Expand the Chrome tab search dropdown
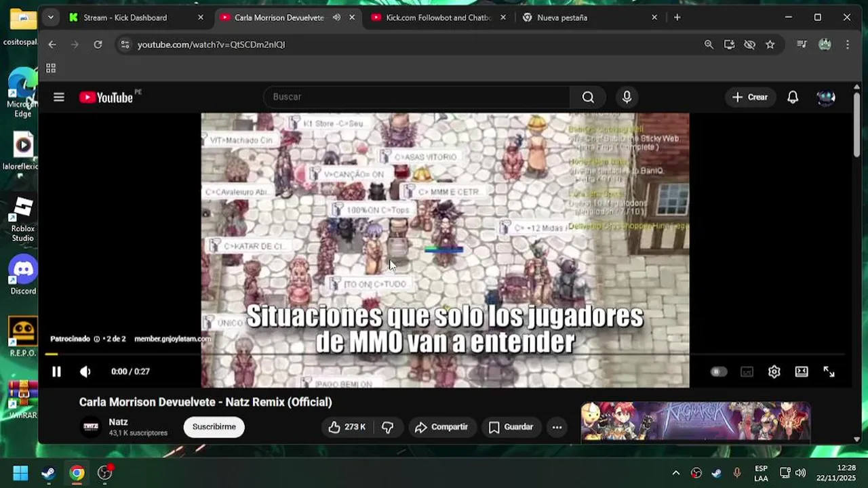868x488 pixels. pos(50,18)
